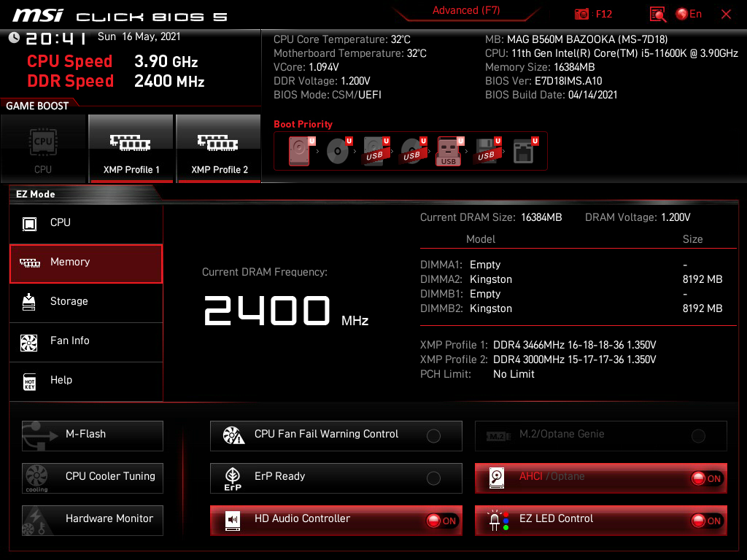This screenshot has width=747, height=560.
Task: Open the Hardware Monitor
Action: point(93,521)
